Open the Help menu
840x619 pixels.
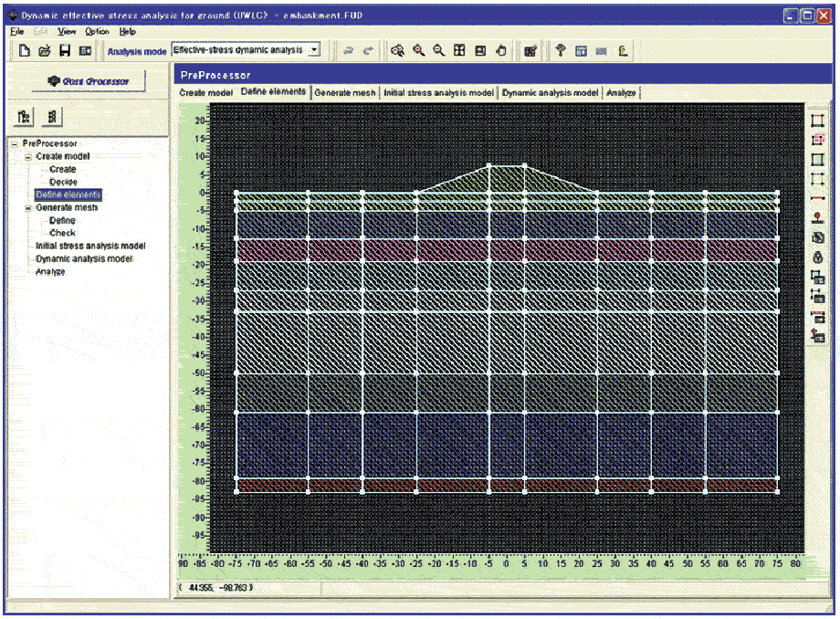(x=128, y=32)
